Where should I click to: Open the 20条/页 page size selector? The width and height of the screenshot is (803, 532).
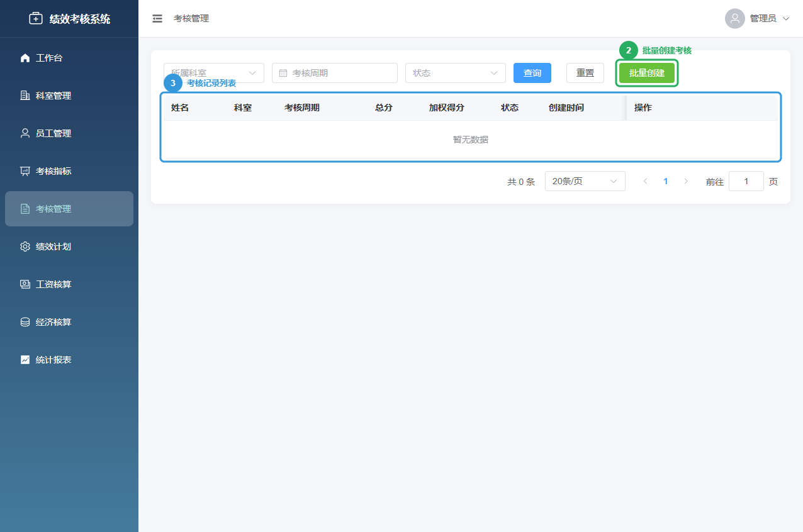coord(585,181)
